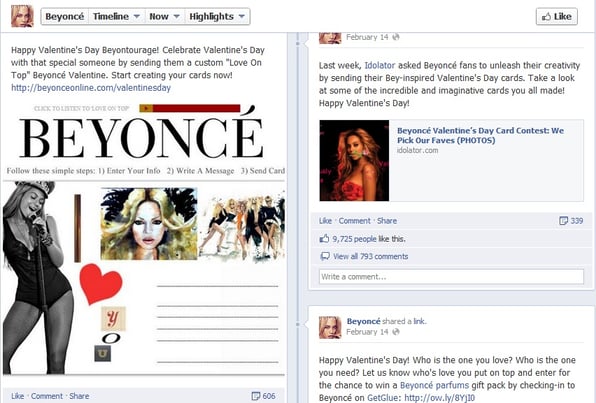Comment on the Valentine card post on left
596x403 pixels.
click(x=47, y=396)
